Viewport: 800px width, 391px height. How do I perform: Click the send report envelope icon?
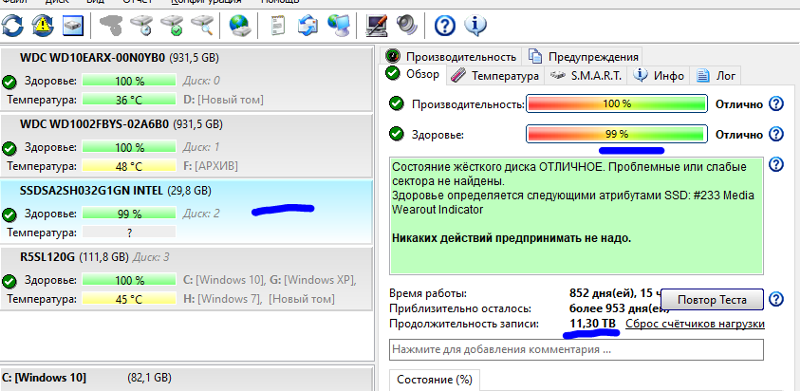307,25
